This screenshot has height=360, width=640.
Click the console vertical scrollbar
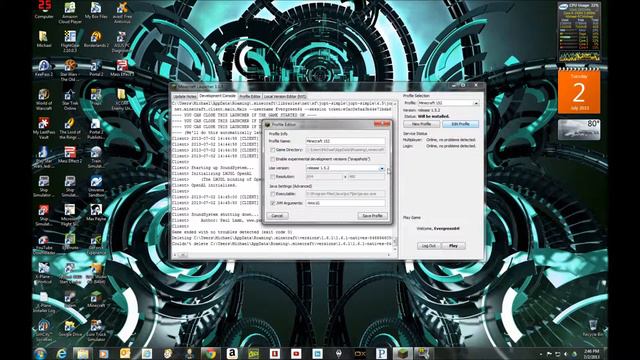click(x=395, y=175)
